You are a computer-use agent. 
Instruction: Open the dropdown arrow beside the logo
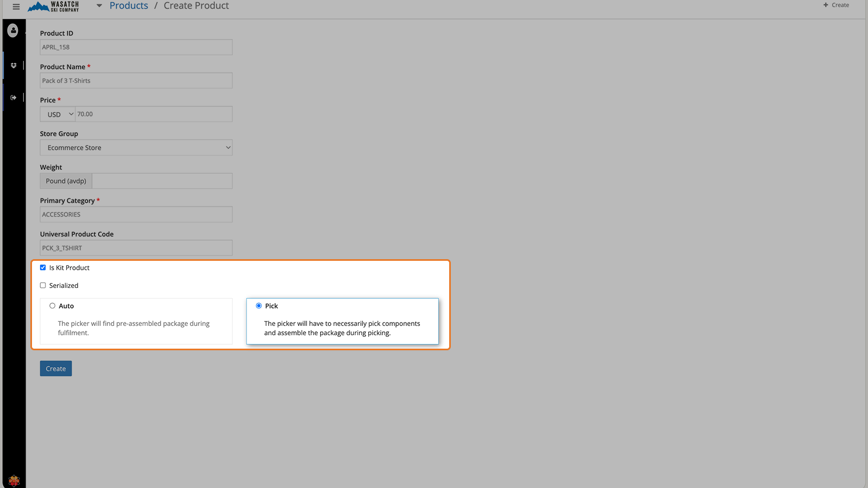coord(99,6)
